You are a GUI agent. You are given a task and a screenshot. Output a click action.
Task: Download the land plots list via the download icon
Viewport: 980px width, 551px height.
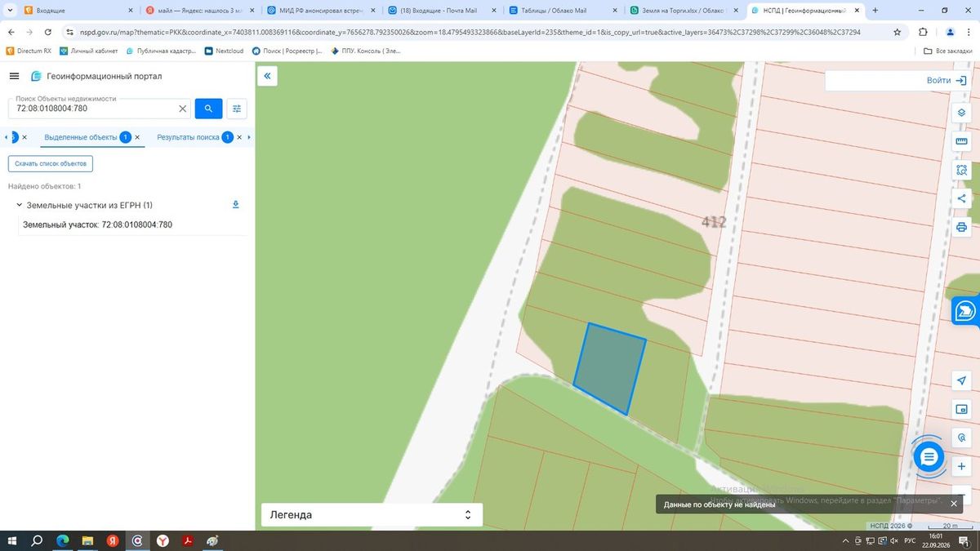[x=236, y=205]
